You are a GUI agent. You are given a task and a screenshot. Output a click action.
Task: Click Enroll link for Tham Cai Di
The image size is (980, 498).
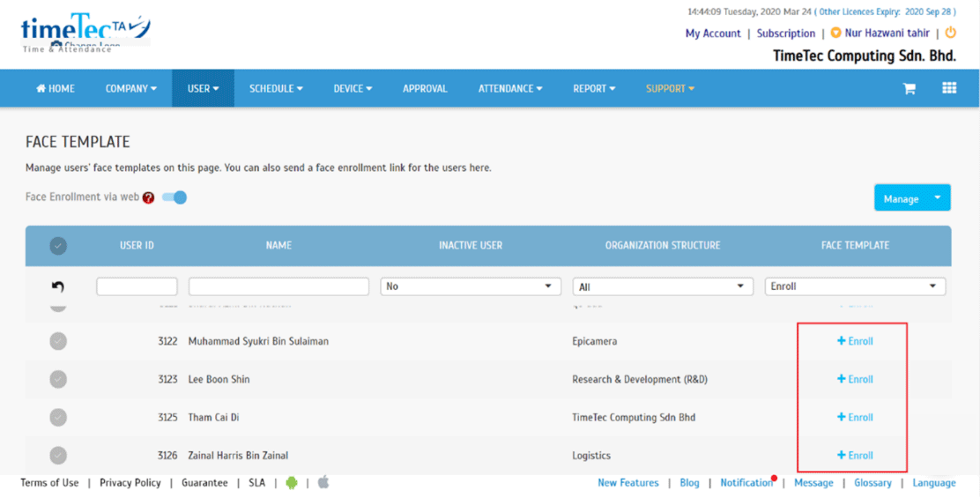coord(855,418)
